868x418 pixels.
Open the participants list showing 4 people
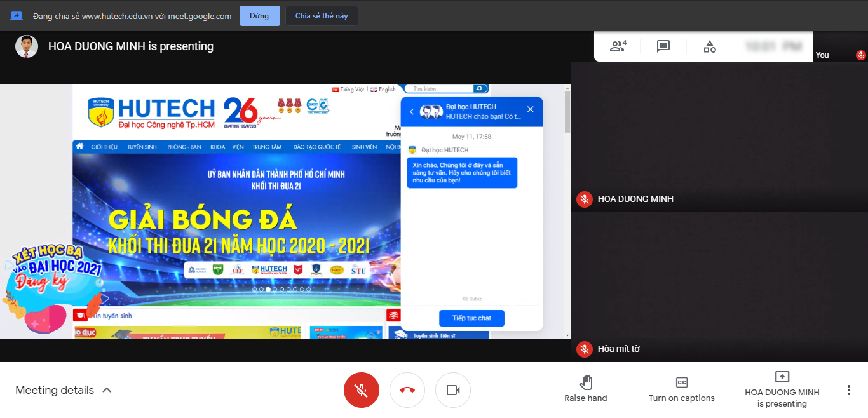(618, 46)
